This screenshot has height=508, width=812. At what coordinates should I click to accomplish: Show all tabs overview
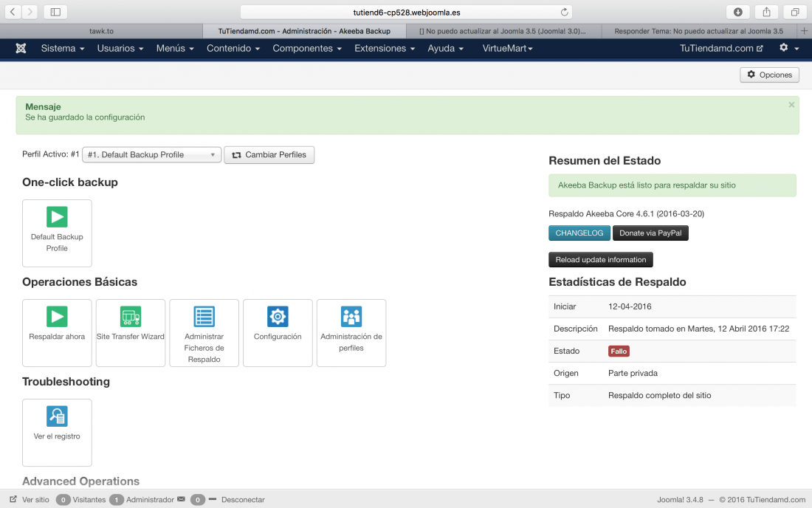795,11
